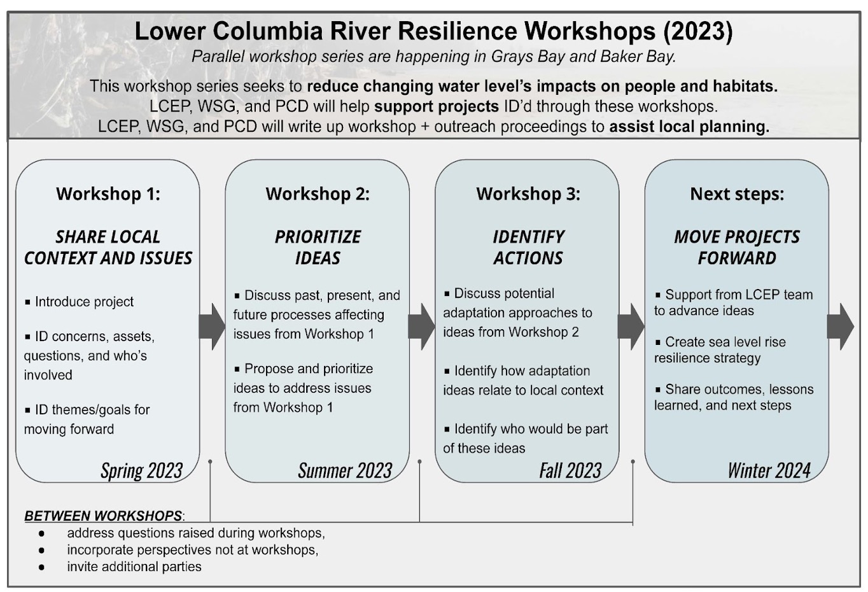Click the arrow after Workshop 3 box
The image size is (868, 592).
click(x=631, y=327)
